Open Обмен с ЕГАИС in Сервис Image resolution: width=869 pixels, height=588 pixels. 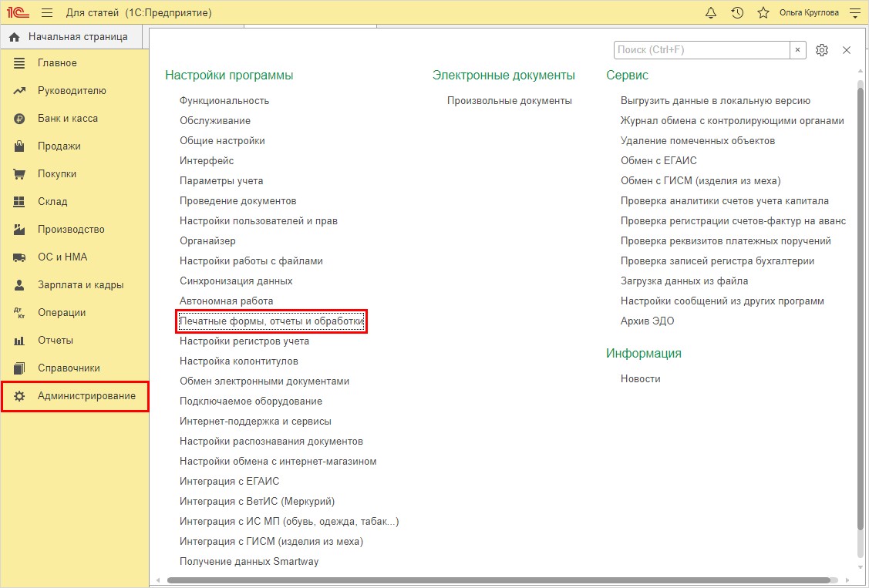(x=659, y=160)
